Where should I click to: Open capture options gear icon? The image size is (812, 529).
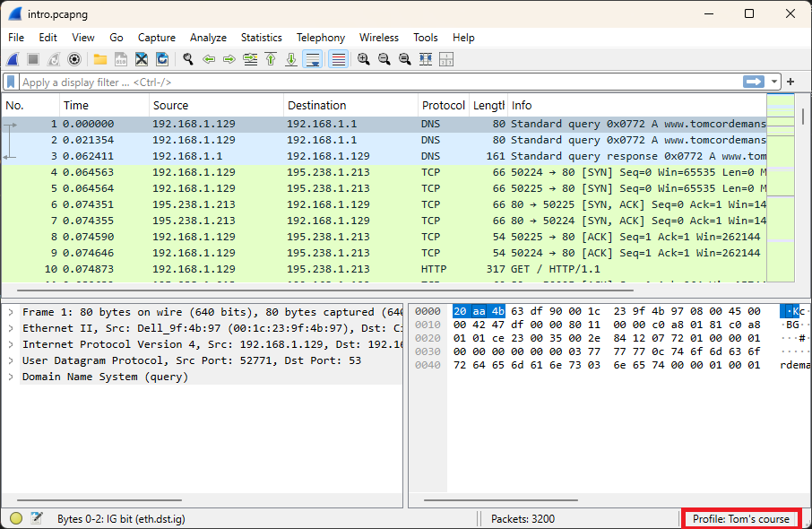tap(74, 59)
